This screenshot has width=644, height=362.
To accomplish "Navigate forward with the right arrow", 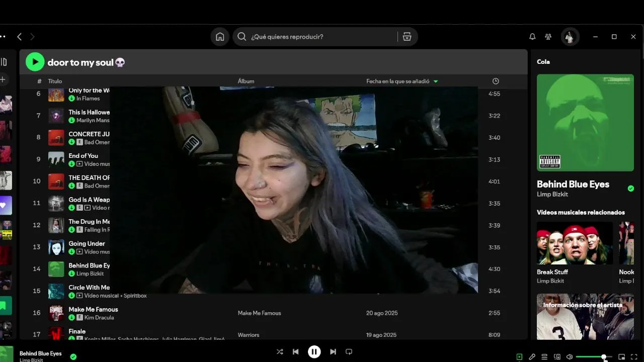I will [32, 37].
